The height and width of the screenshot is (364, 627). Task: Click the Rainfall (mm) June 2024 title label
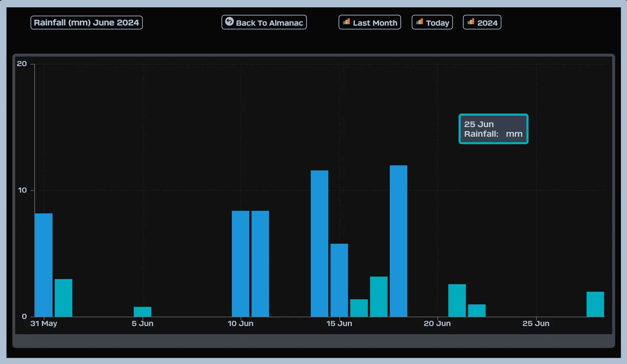(x=87, y=23)
